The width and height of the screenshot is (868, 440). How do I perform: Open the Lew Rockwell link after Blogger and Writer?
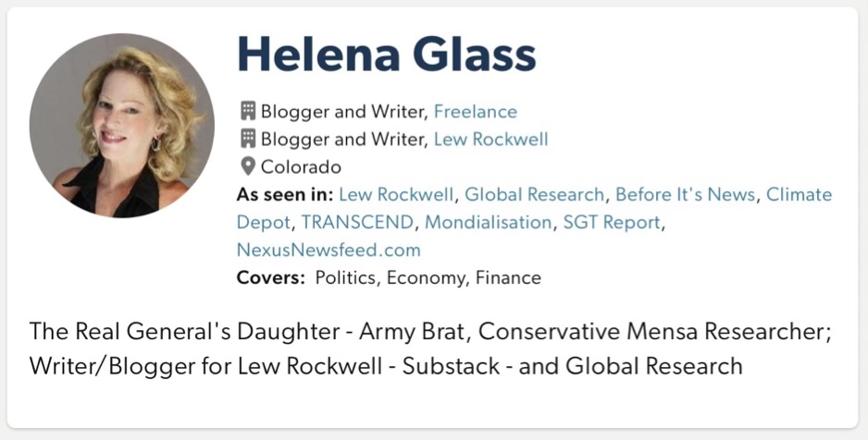(497, 140)
